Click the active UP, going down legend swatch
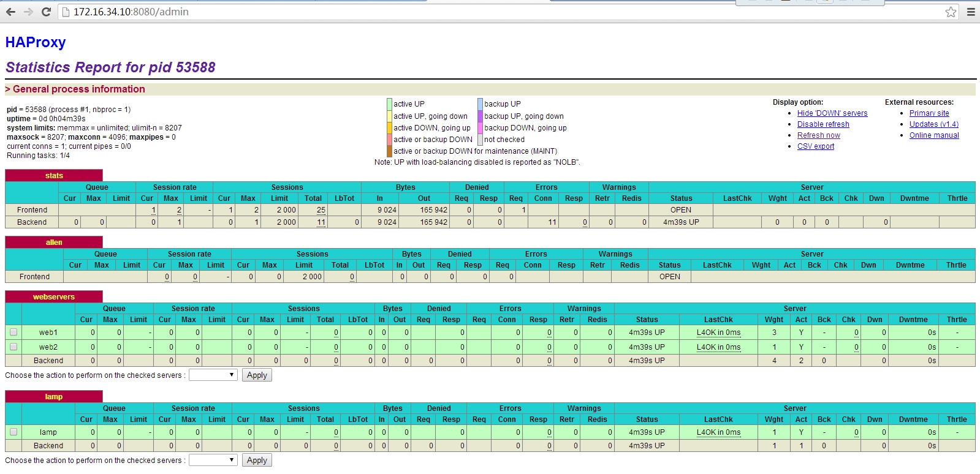 (389, 116)
